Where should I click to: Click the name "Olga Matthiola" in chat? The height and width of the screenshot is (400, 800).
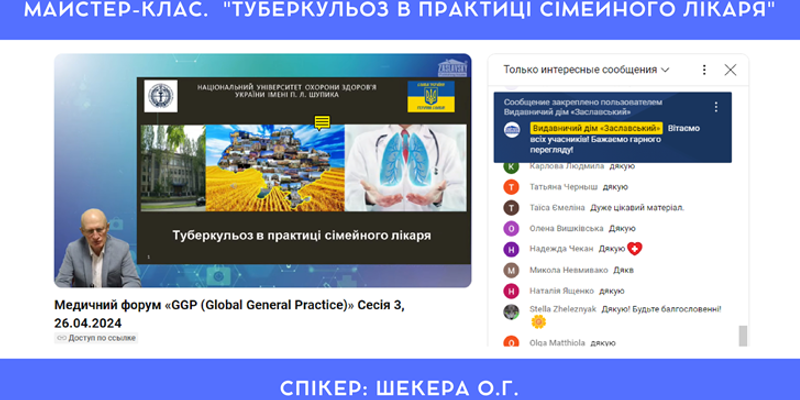click(557, 343)
